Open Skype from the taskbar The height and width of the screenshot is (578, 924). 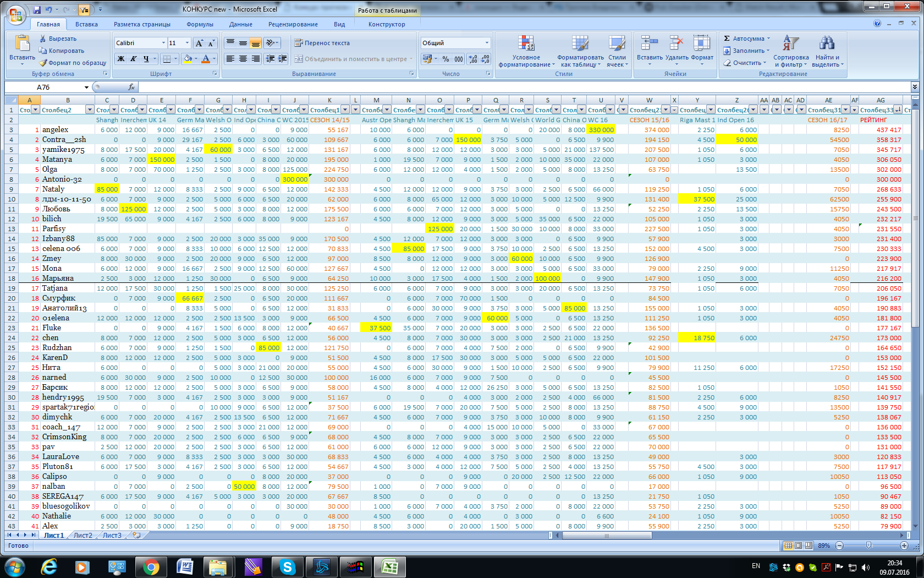pyautogui.click(x=287, y=566)
